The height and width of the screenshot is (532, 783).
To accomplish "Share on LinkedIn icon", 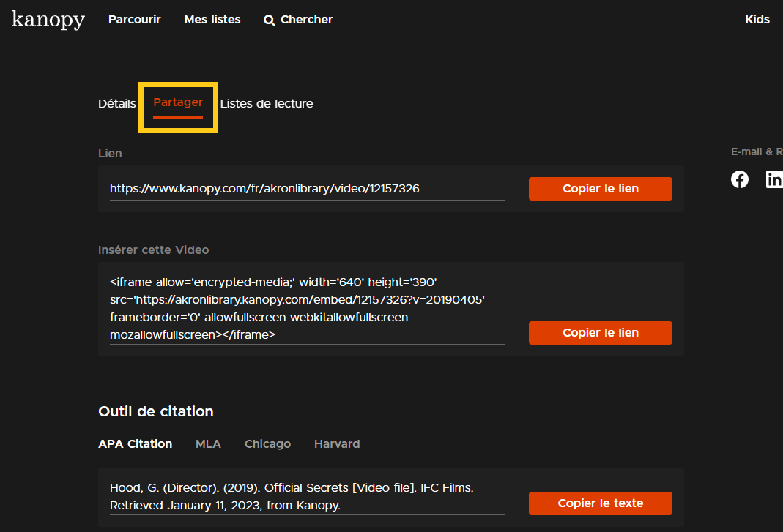I will [774, 179].
